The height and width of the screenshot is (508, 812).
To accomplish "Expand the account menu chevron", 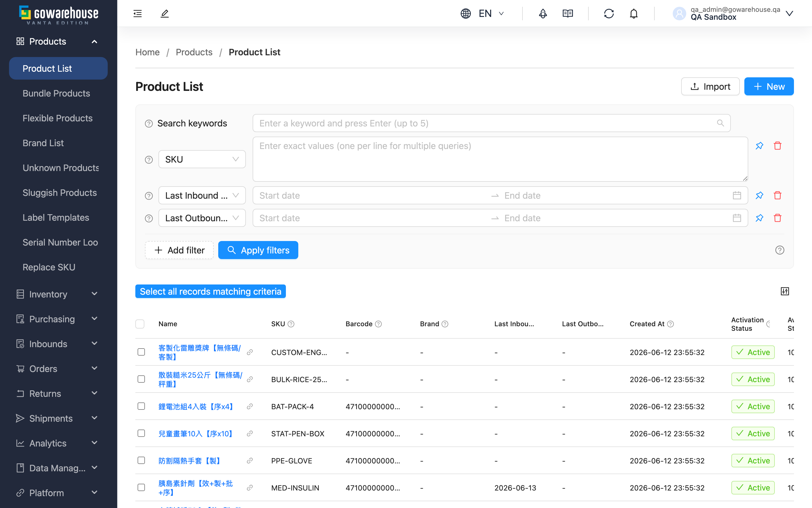I will click(x=789, y=14).
